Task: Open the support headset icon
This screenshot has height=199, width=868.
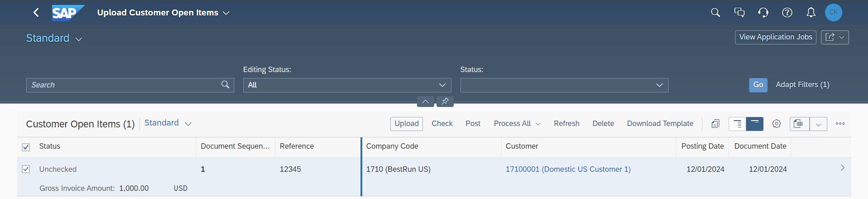Action: [763, 13]
